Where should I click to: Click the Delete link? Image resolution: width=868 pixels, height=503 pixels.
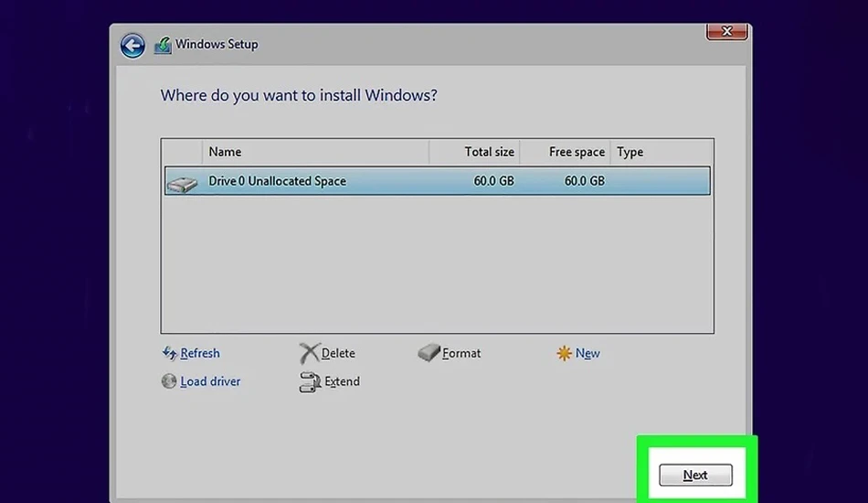338,353
